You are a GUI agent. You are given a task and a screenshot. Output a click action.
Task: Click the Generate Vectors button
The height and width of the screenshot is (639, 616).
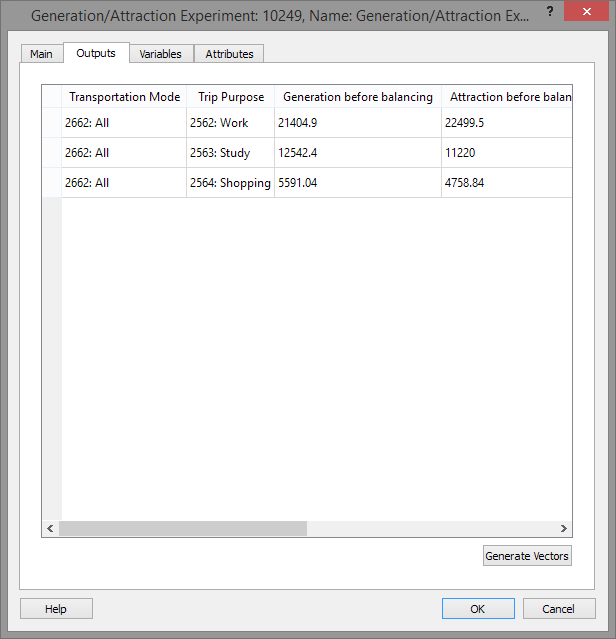click(x=527, y=556)
